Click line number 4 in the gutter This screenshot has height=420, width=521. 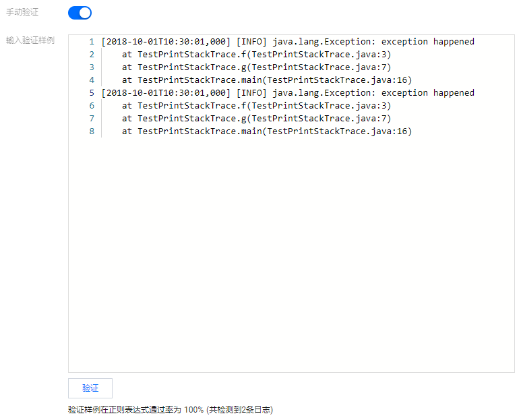92,80
